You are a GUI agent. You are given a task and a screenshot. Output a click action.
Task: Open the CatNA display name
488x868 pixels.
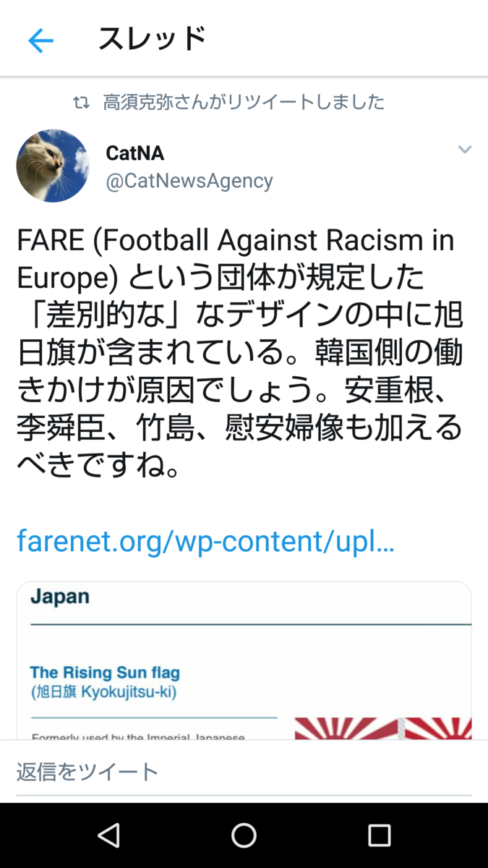pos(135,153)
